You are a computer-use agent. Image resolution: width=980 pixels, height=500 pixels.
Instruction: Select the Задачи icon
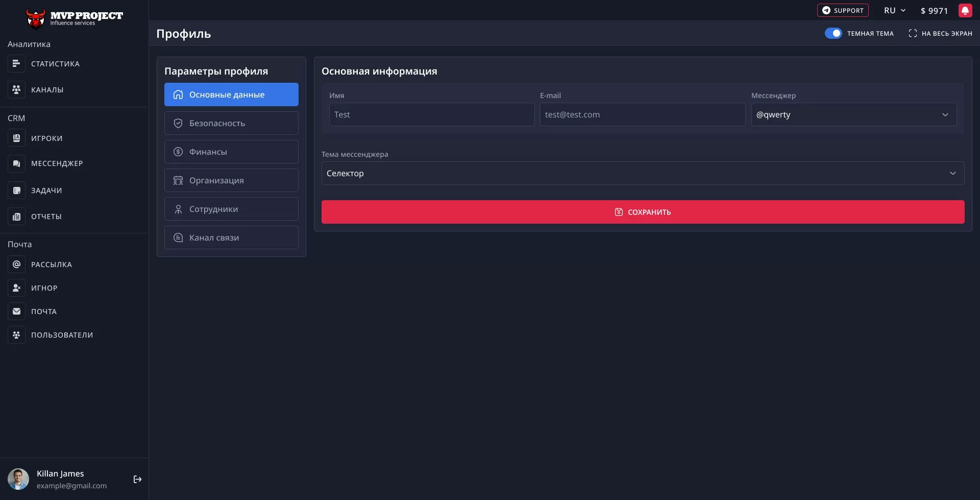[16, 190]
